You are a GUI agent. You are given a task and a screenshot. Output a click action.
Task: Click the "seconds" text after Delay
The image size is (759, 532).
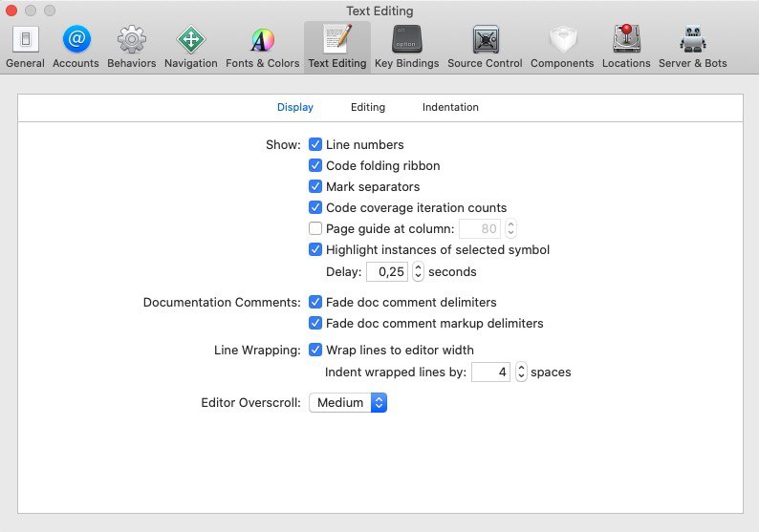[452, 272]
